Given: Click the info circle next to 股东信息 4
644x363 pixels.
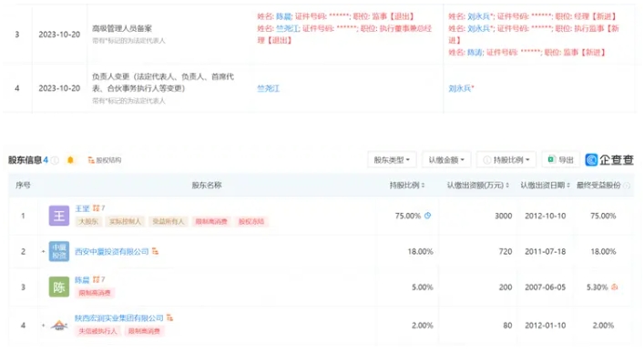Looking at the screenshot, I should 55,160.
